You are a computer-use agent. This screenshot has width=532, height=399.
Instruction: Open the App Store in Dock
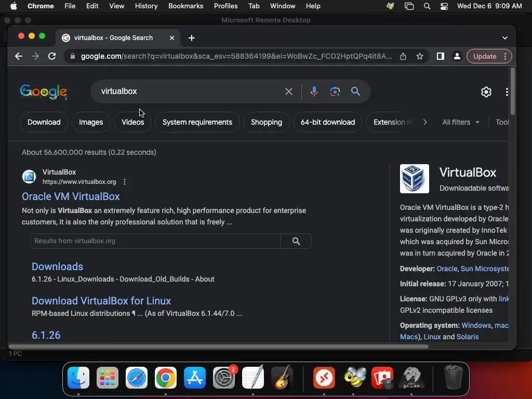coord(195,378)
